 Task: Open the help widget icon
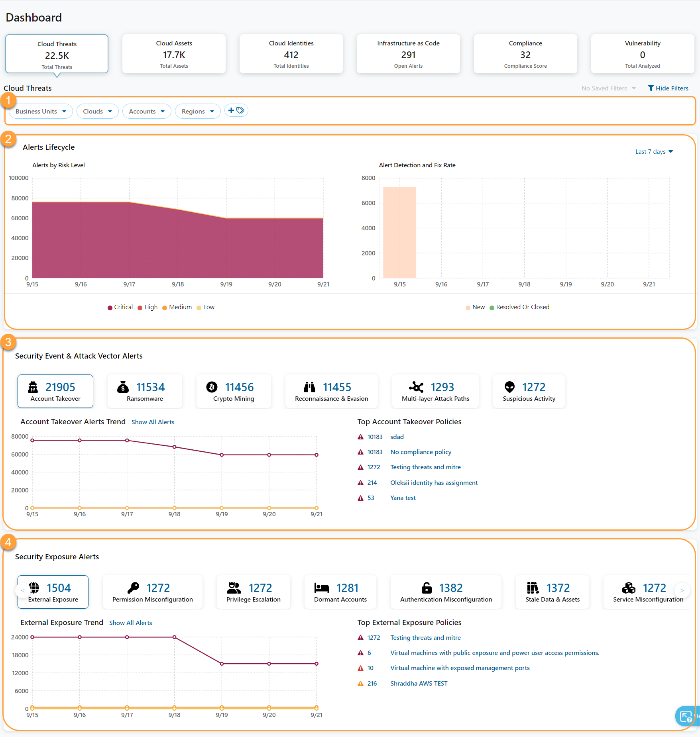(x=686, y=716)
